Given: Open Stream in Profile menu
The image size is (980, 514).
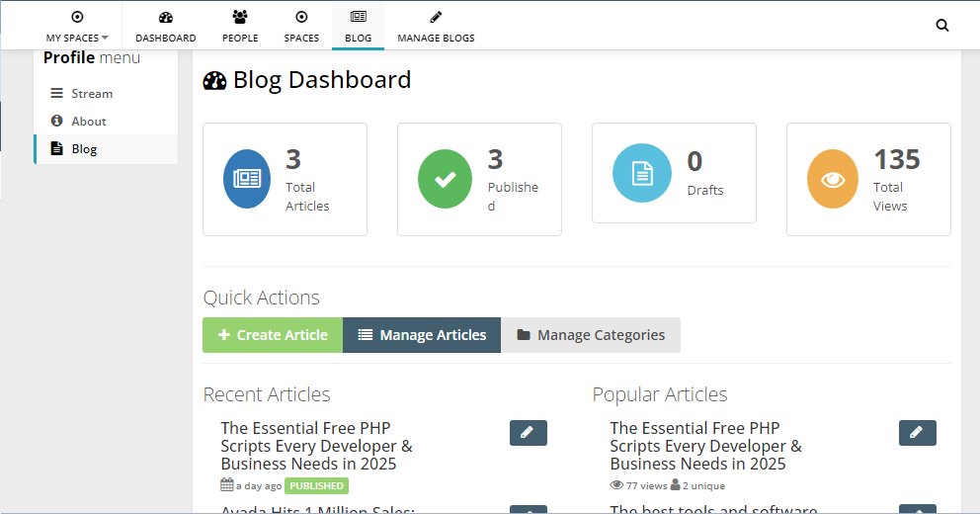Looking at the screenshot, I should (92, 94).
